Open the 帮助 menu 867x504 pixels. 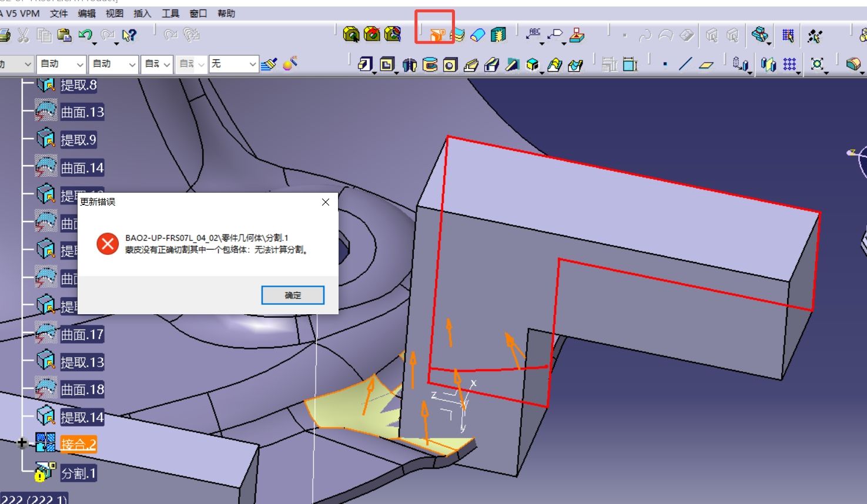coord(226,13)
